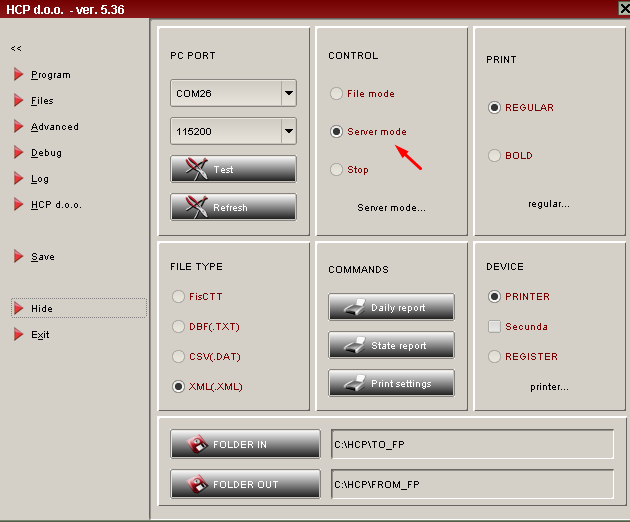
Task: Open Print settings command
Action: click(x=391, y=383)
